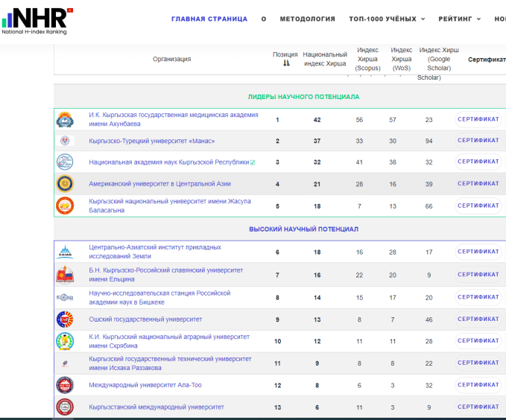This screenshot has height=420, width=506.
Task: Click green verified checkmark next to National Academy
Action: 253,162
